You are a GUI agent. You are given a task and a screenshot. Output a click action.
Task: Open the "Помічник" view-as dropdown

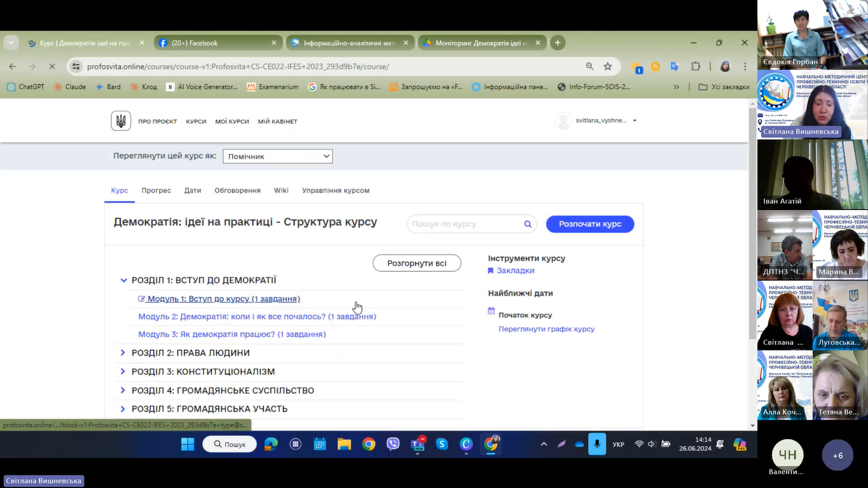(277, 157)
